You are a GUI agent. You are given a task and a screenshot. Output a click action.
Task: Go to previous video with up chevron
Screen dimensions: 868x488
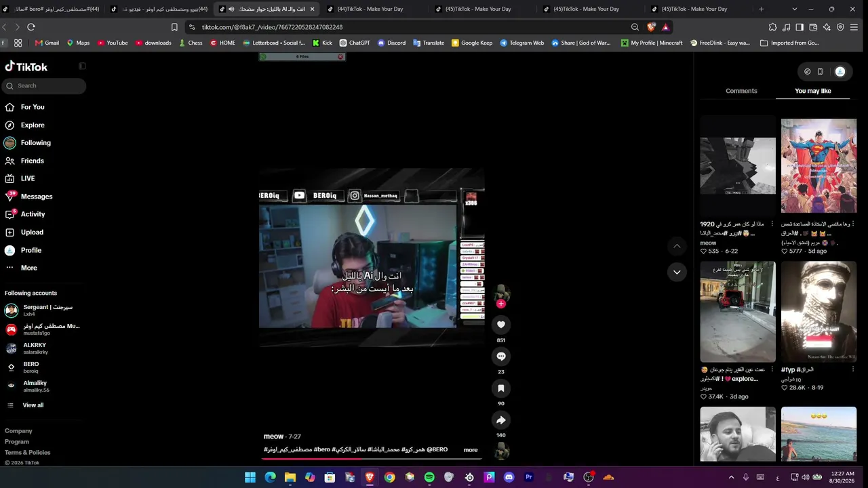pyautogui.click(x=677, y=246)
